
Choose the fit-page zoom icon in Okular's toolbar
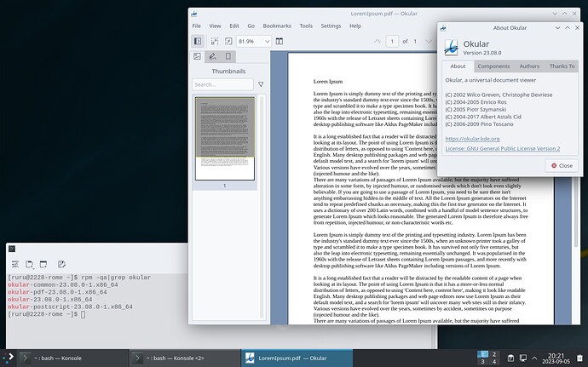click(x=228, y=41)
